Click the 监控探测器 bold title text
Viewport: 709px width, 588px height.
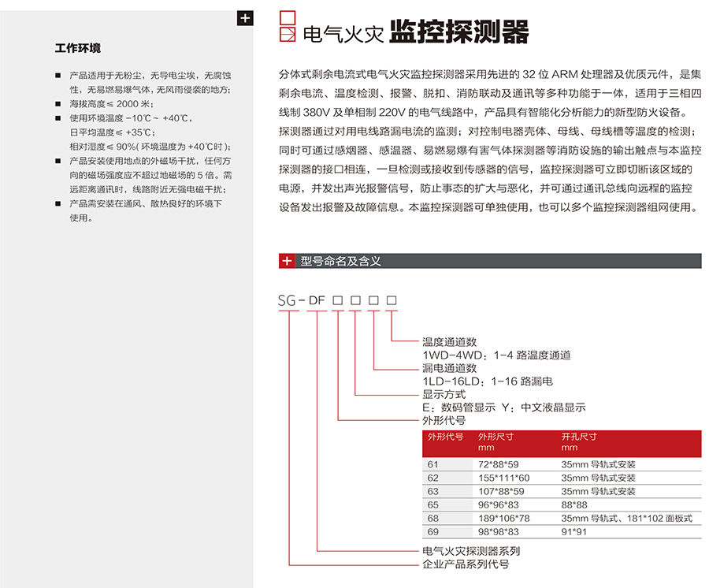(x=459, y=31)
